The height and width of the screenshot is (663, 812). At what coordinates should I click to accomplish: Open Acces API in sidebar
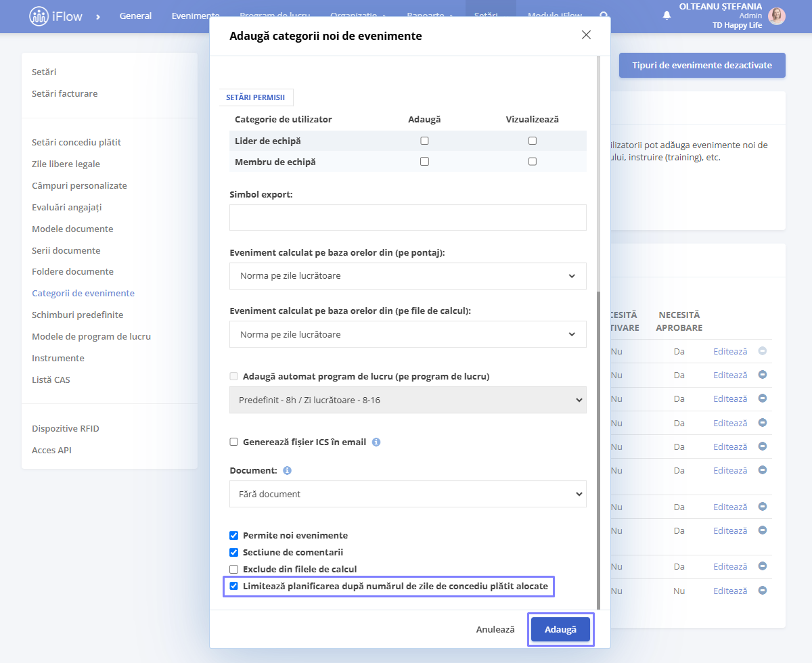(x=51, y=450)
